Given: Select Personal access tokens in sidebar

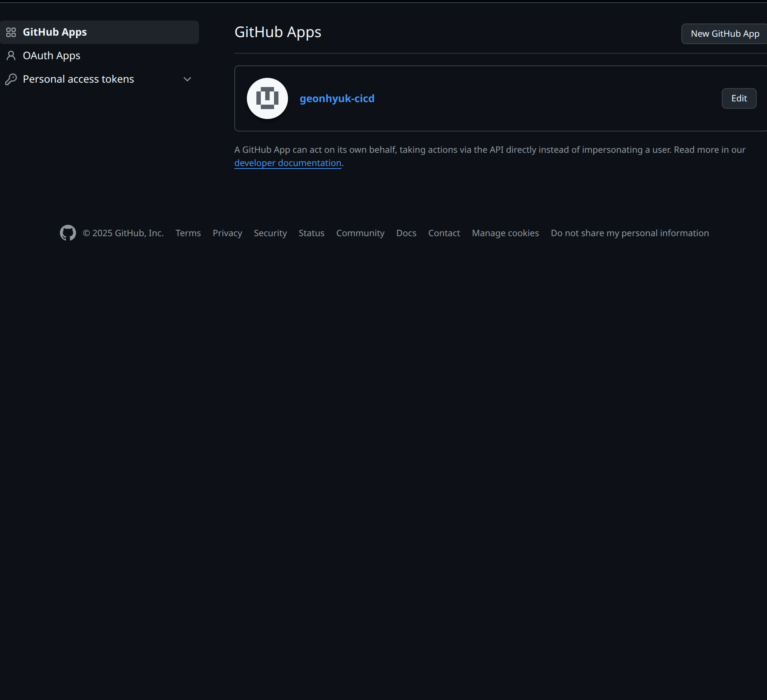Looking at the screenshot, I should [99, 79].
